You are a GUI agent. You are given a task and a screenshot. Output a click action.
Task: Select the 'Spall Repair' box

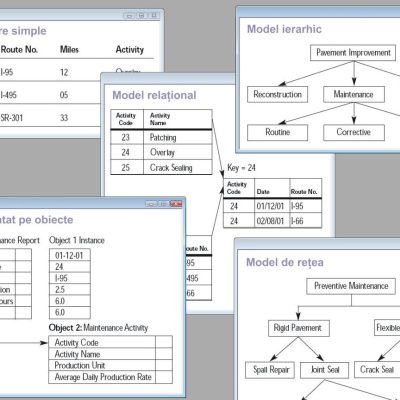[x=270, y=370]
